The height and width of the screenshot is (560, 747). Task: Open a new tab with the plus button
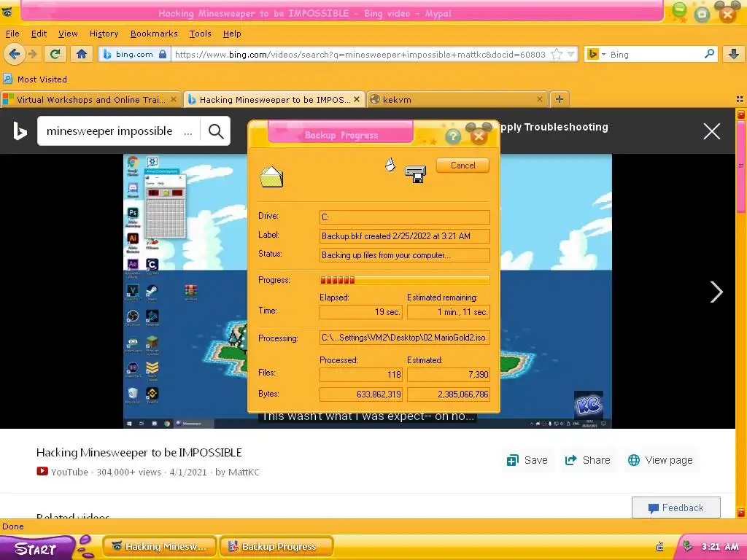(x=560, y=99)
